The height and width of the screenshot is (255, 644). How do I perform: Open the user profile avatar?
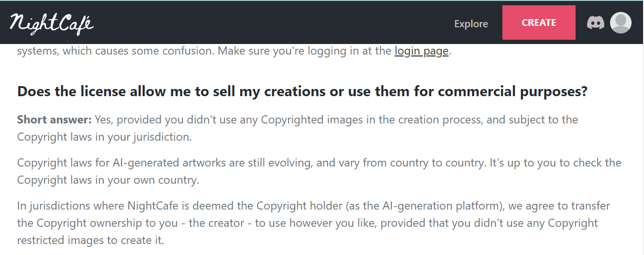point(621,22)
